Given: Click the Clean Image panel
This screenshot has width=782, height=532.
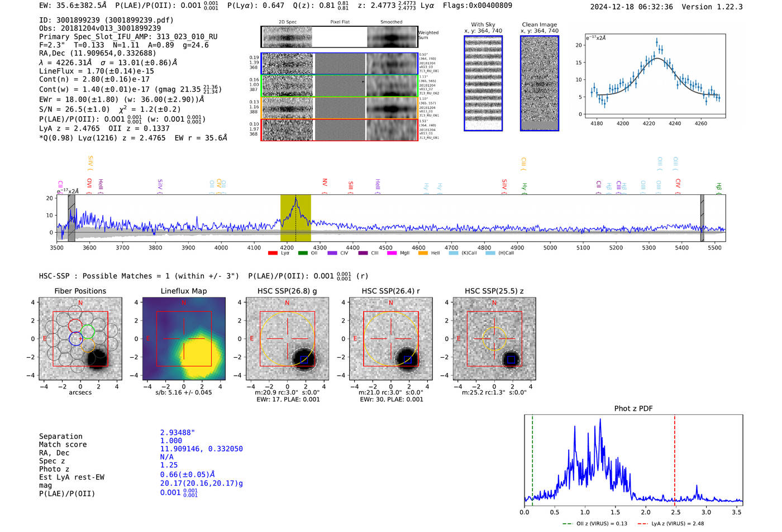Looking at the screenshot, I should (540, 83).
